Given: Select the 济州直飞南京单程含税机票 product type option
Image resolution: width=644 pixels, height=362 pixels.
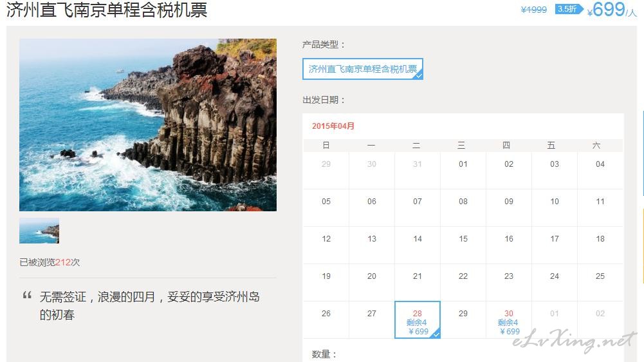Looking at the screenshot, I should 363,69.
